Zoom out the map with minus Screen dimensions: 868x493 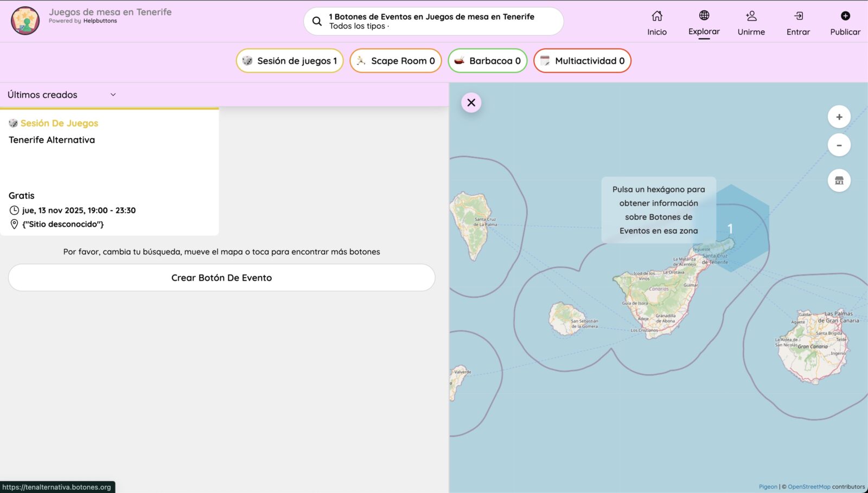point(839,145)
